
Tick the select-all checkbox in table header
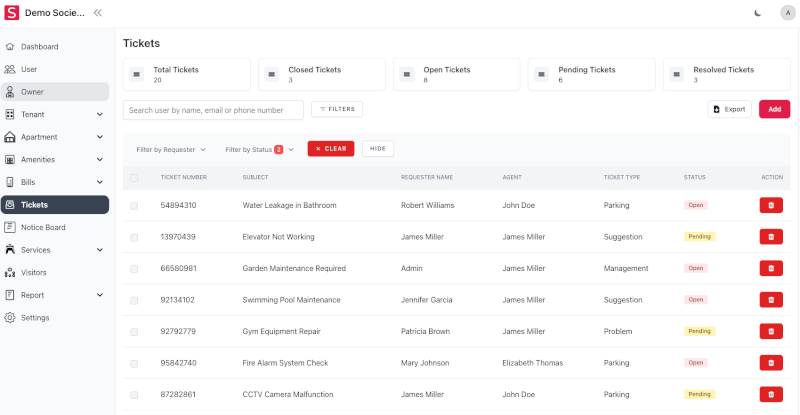(x=134, y=178)
